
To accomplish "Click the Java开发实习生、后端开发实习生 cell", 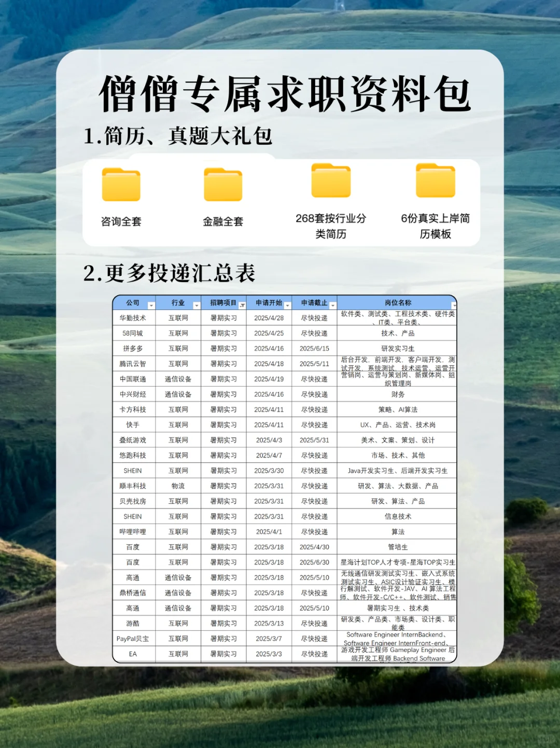I will [x=398, y=471].
